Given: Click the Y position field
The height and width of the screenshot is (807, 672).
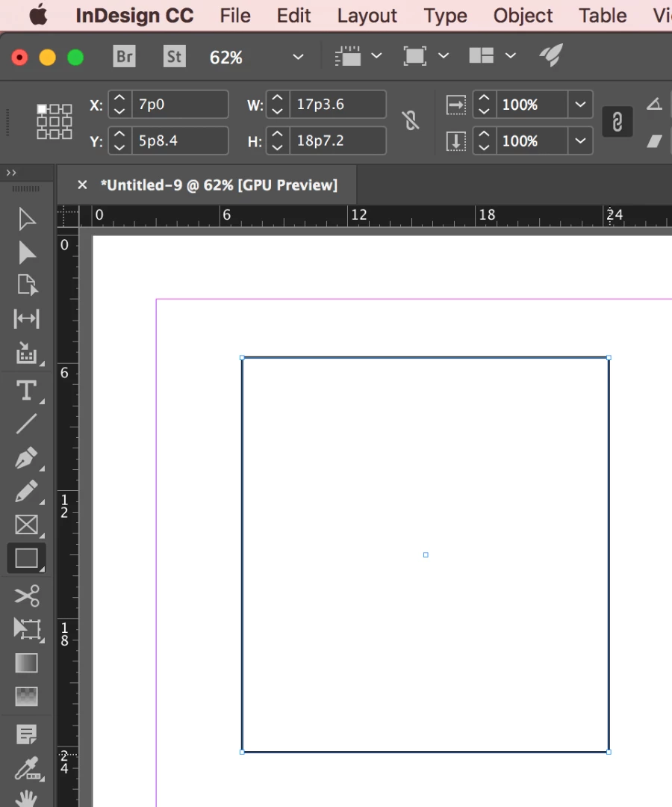Looking at the screenshot, I should (180, 140).
